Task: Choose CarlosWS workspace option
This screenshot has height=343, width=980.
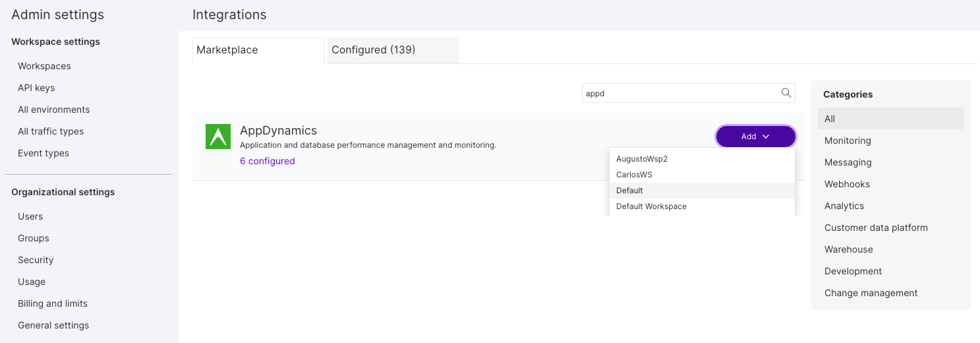Action: [634, 175]
